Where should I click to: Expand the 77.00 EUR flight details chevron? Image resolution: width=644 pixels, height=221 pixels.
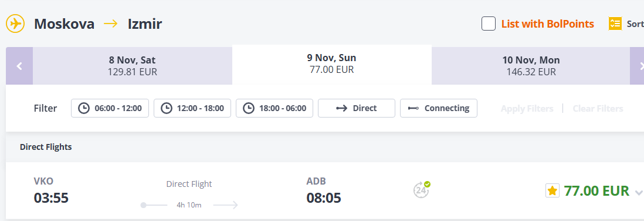tap(639, 192)
